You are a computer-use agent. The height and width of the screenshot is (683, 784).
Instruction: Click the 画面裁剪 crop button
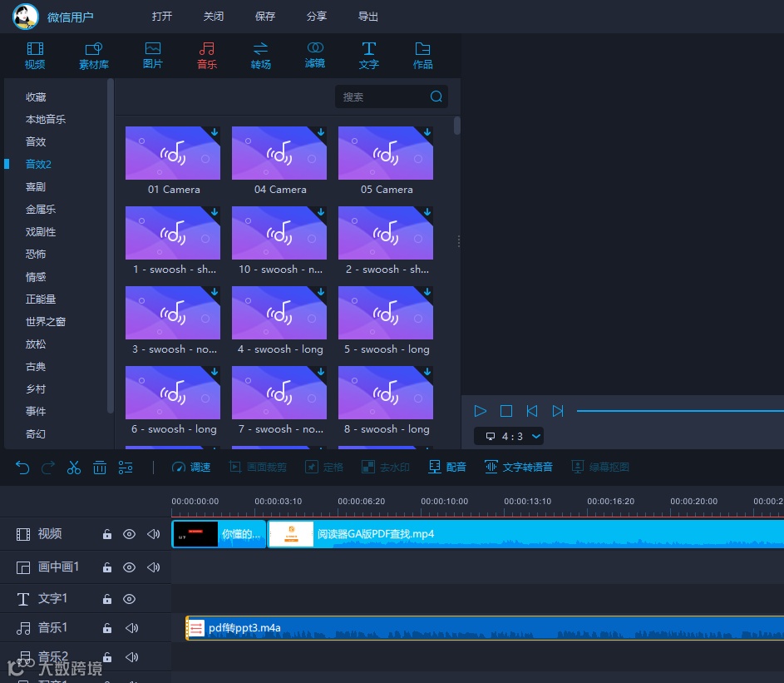click(x=258, y=468)
